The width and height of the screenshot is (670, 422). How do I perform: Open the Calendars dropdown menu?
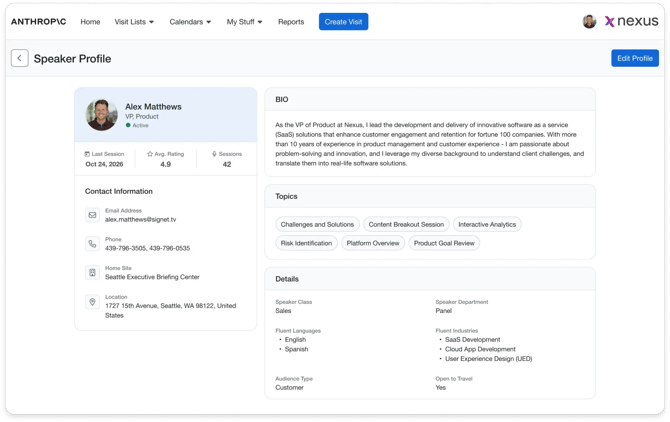[x=190, y=21]
